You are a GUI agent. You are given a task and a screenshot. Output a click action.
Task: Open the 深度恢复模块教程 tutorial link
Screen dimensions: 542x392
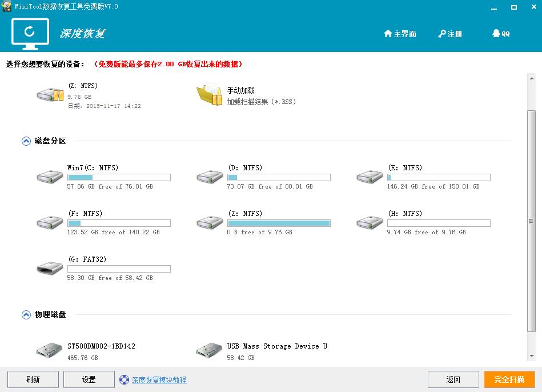coord(159,380)
